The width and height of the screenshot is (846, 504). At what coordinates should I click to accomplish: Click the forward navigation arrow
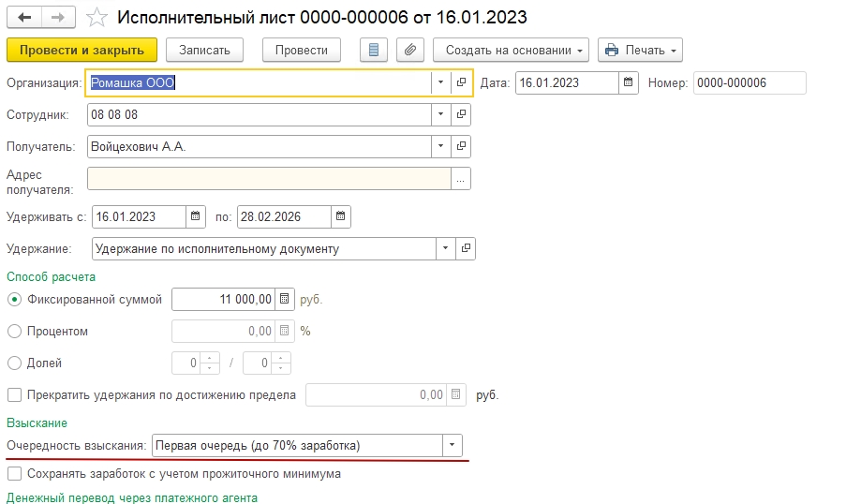tap(57, 17)
